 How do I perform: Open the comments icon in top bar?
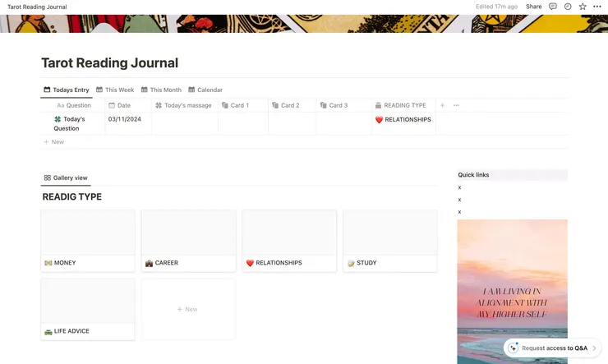553,7
